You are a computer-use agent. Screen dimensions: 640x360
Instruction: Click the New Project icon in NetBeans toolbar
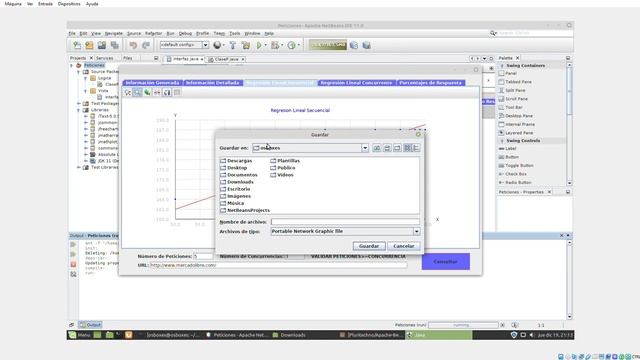pos(89,45)
